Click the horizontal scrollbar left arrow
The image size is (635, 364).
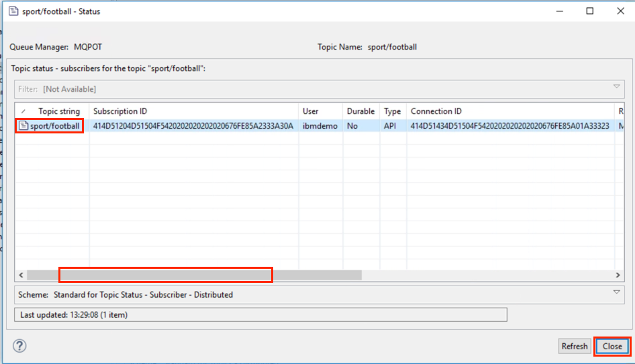point(21,275)
